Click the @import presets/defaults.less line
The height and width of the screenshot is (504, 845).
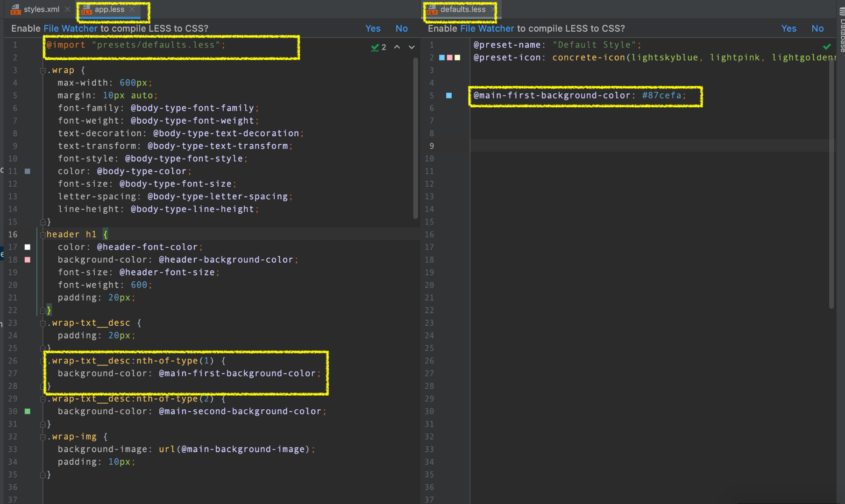[x=136, y=45]
